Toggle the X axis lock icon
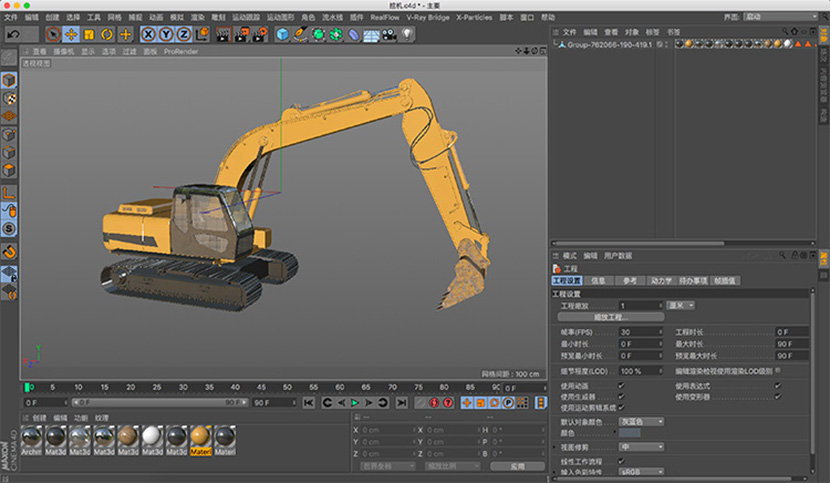830x483 pixels. (149, 35)
